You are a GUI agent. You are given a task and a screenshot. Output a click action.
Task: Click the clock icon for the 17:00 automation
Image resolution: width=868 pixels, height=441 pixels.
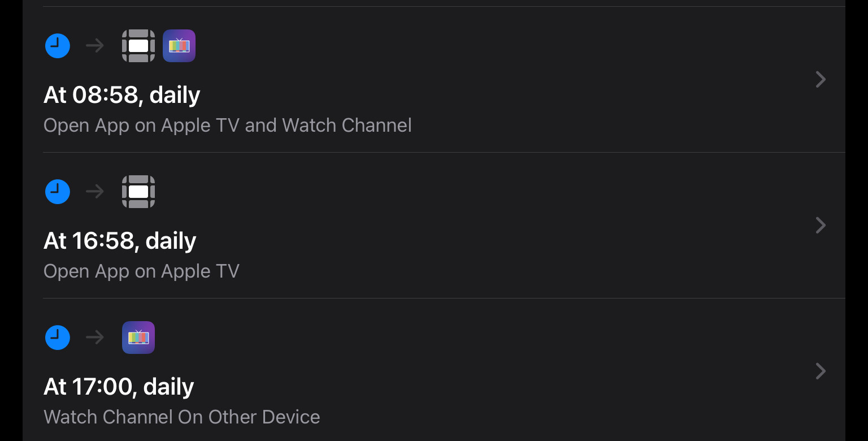[58, 338]
